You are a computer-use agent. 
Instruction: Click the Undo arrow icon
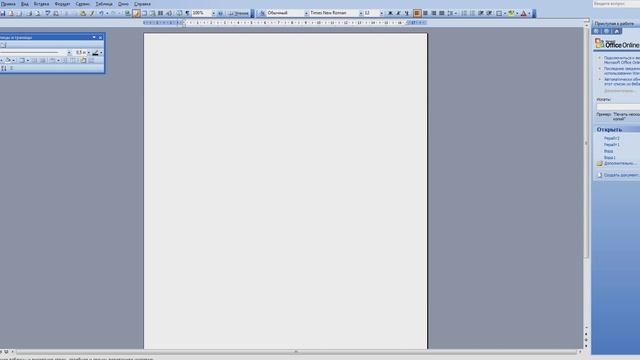(101, 13)
